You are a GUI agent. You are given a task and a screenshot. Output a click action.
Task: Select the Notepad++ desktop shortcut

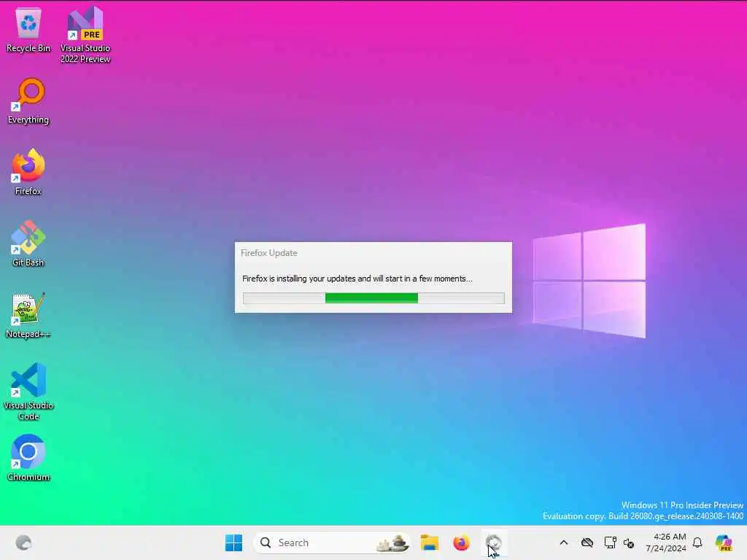tap(28, 315)
